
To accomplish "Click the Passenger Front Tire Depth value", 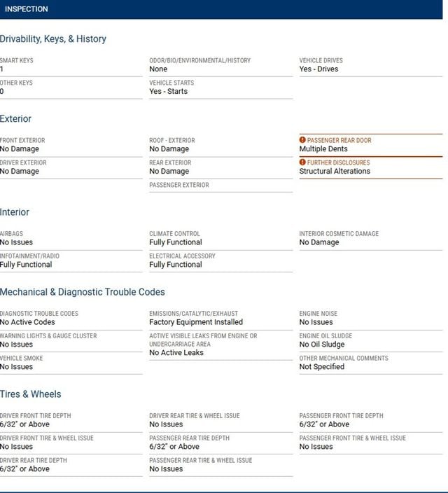I will 324,424.
